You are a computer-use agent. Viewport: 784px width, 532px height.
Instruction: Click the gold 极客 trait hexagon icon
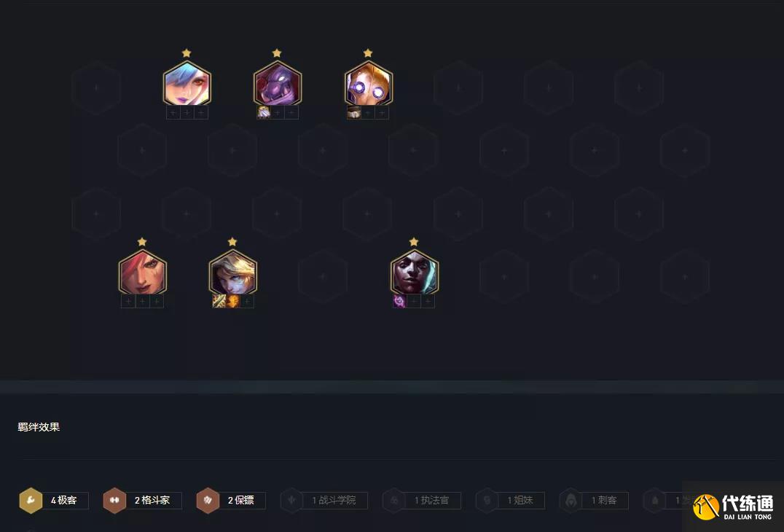pyautogui.click(x=31, y=501)
